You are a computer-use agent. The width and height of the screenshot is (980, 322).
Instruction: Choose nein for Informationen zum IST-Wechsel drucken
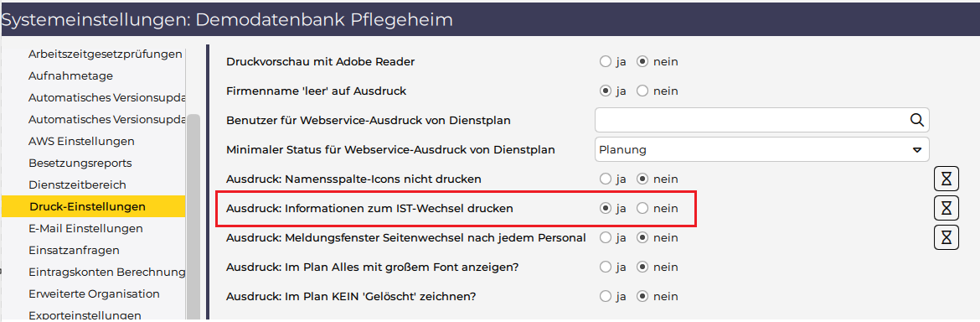(x=642, y=208)
